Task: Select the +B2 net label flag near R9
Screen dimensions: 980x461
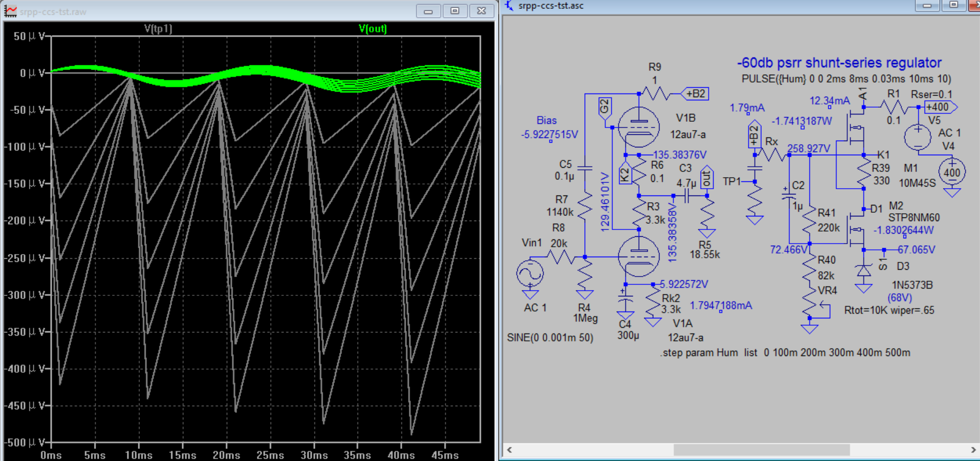Action: click(x=695, y=94)
